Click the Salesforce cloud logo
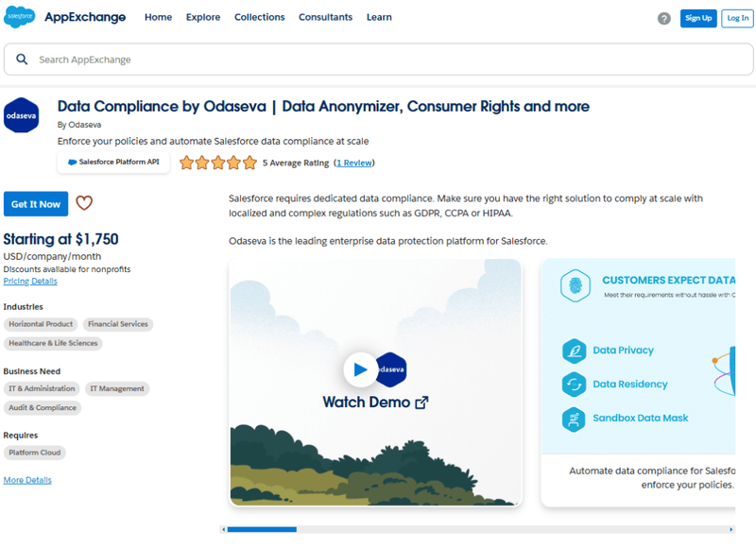The width and height of the screenshot is (756, 548). [19, 17]
